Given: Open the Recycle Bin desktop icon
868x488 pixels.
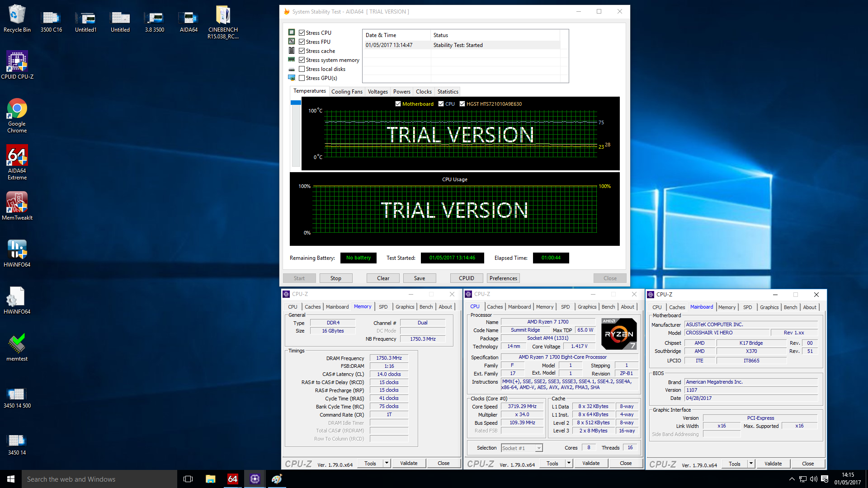Looking at the screenshot, I should point(17,19).
